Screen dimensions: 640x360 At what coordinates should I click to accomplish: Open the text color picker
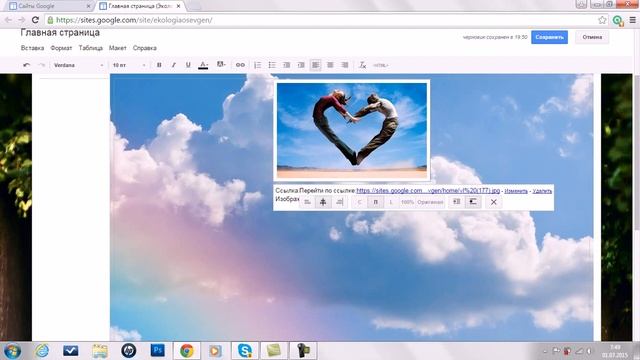203,65
